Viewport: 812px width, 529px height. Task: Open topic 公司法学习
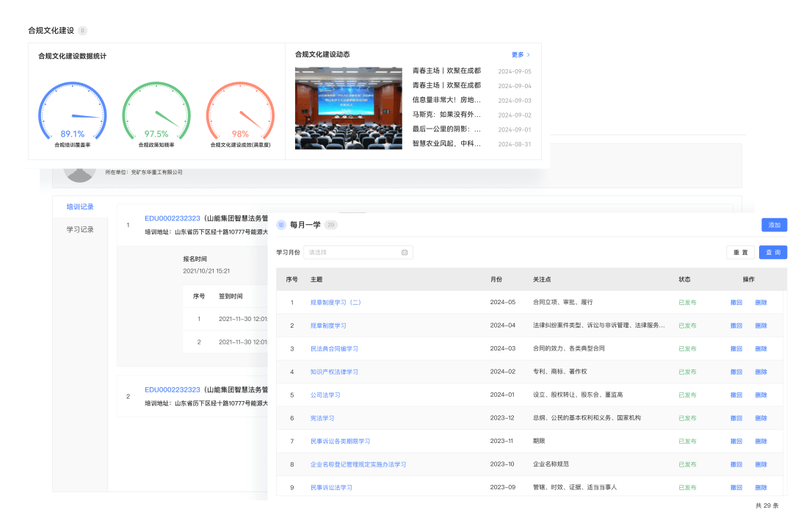(x=325, y=395)
